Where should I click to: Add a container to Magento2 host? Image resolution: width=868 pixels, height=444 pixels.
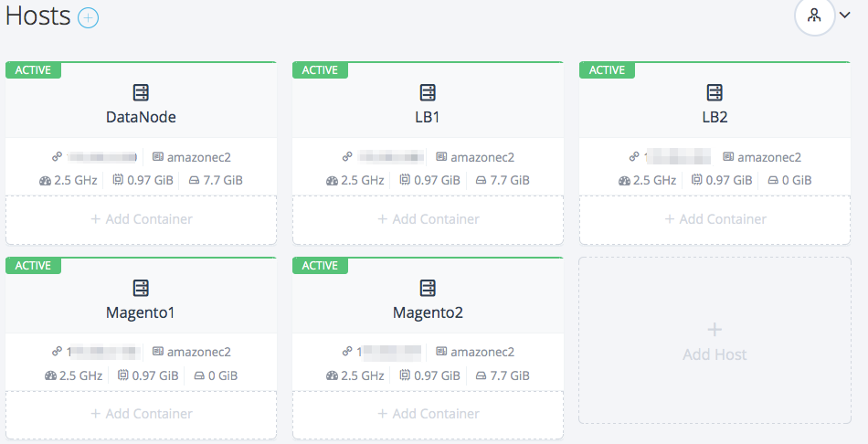tap(428, 414)
